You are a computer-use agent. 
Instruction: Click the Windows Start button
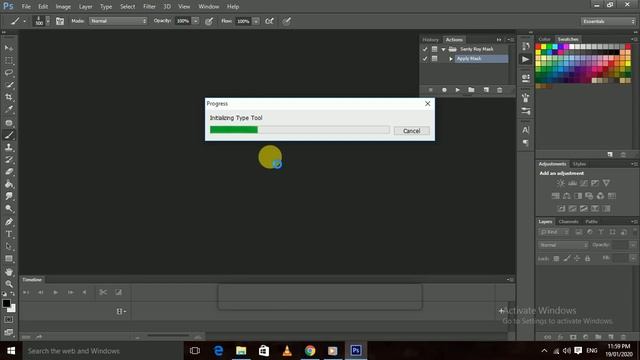11,351
